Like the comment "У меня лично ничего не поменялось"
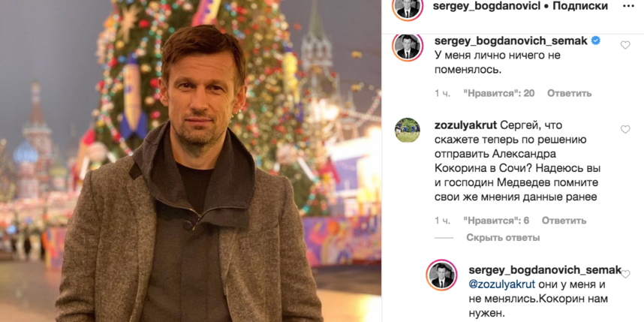The height and width of the screenshot is (322, 644). [x=625, y=45]
